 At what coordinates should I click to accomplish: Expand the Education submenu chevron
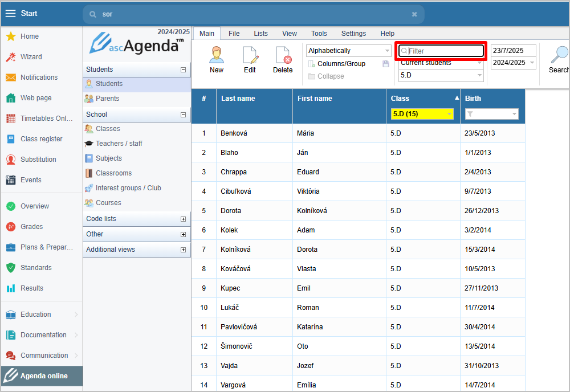coord(76,315)
